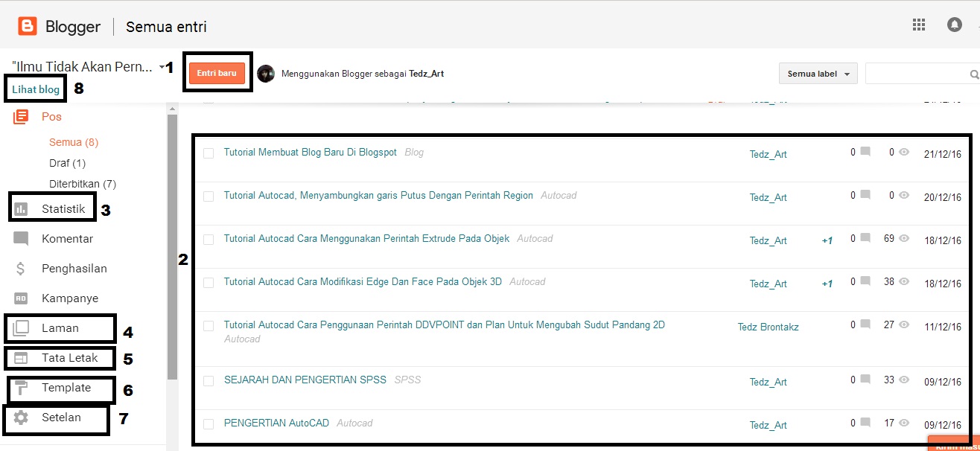Click the Tedz_Art profile avatar
This screenshot has width=980, height=451.
pos(265,73)
